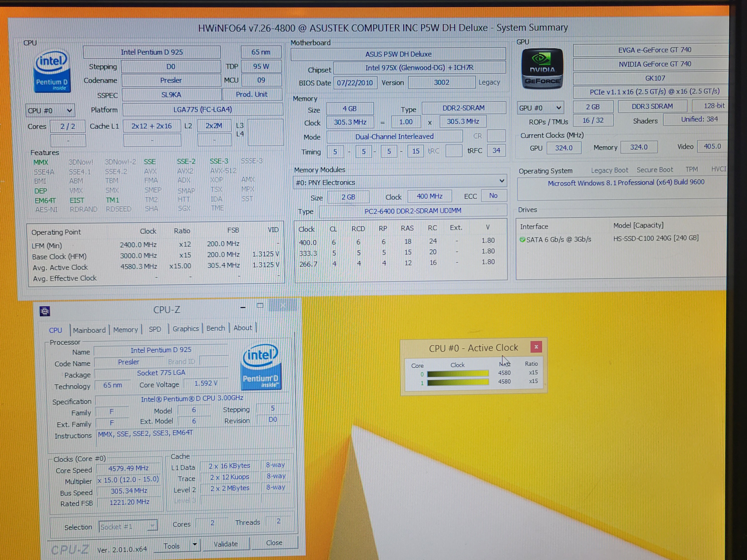747x560 pixels.
Task: Click the Video clock 405.0 value
Action: tap(712, 146)
